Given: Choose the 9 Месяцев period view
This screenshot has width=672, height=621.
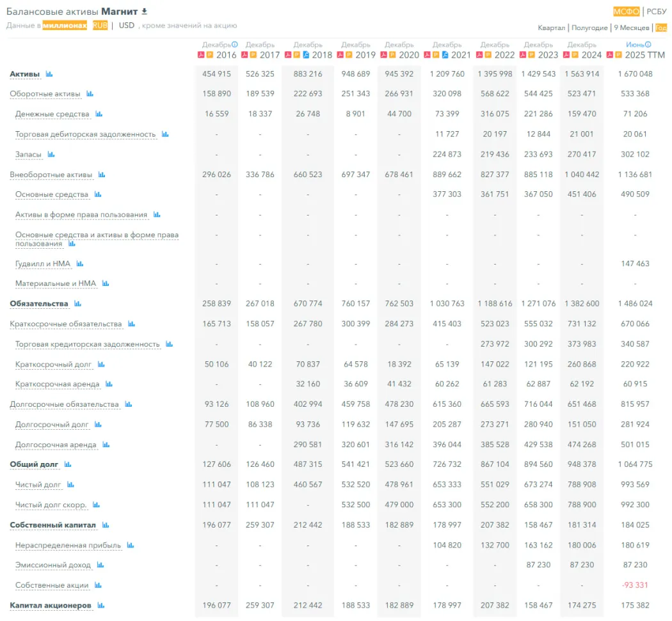Looking at the screenshot, I should (x=631, y=28).
